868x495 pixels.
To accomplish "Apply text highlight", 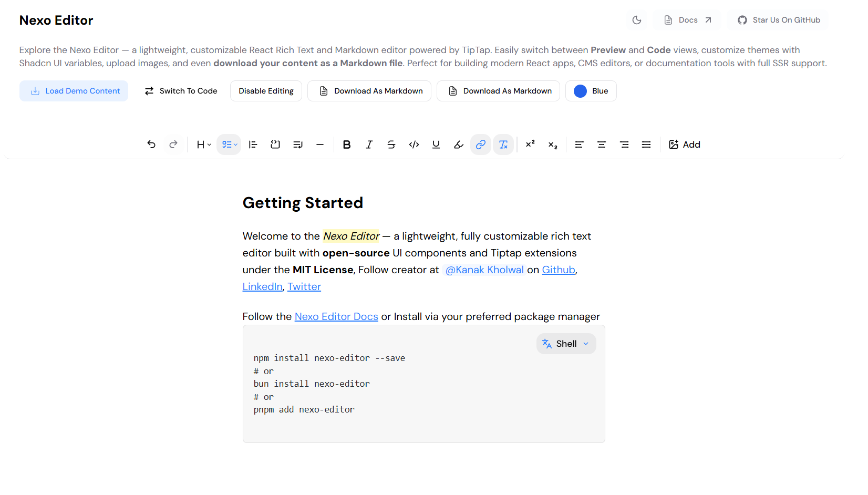I will [x=458, y=145].
